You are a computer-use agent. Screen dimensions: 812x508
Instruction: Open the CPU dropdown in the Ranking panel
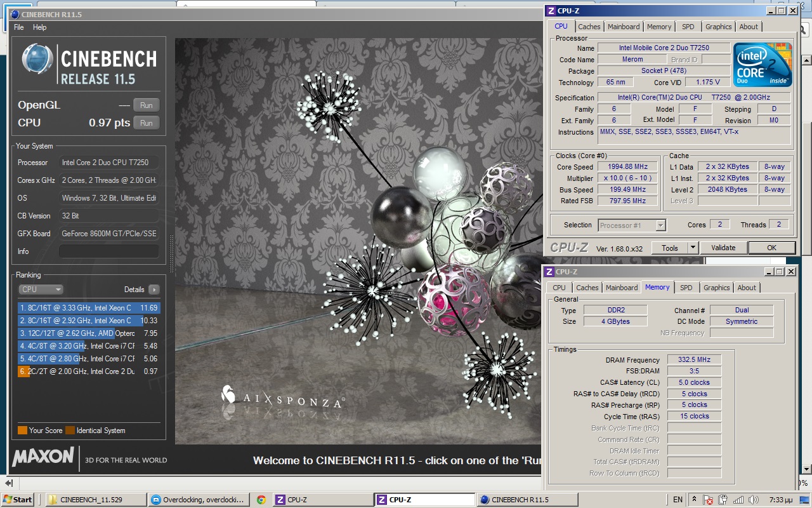(41, 290)
